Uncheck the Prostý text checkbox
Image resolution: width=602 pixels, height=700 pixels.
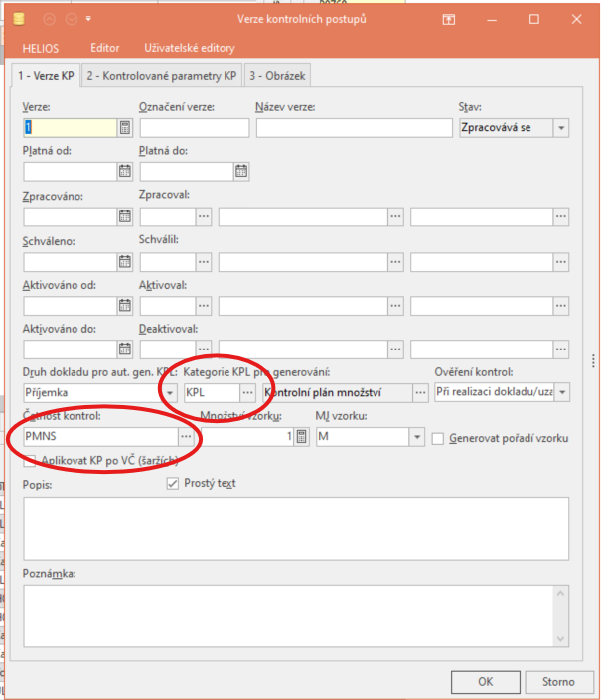pyautogui.click(x=173, y=484)
